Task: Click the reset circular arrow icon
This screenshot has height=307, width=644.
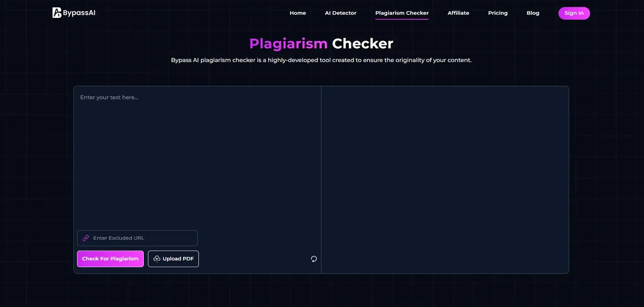Action: tap(314, 259)
